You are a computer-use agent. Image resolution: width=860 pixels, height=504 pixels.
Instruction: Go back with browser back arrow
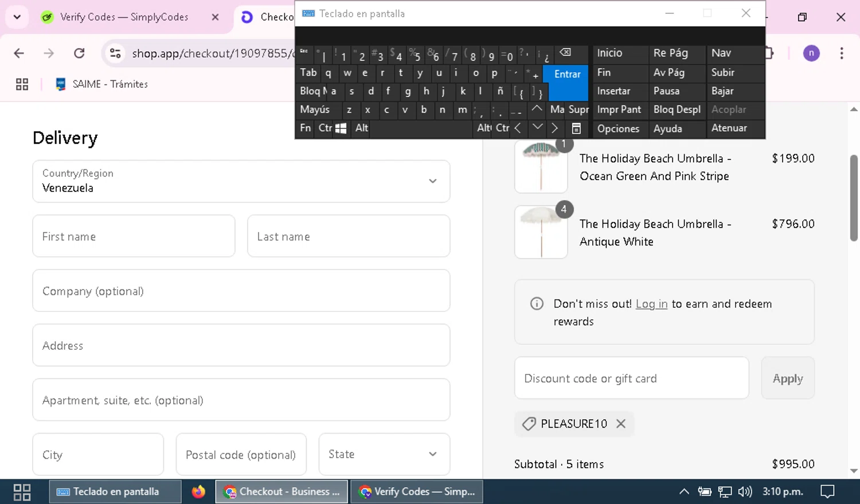(x=19, y=53)
